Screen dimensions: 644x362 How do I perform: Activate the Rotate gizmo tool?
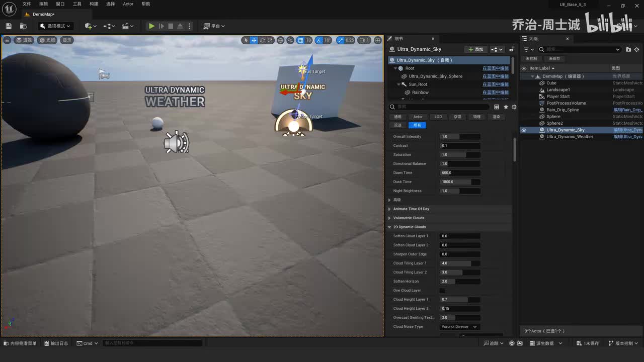tap(262, 40)
